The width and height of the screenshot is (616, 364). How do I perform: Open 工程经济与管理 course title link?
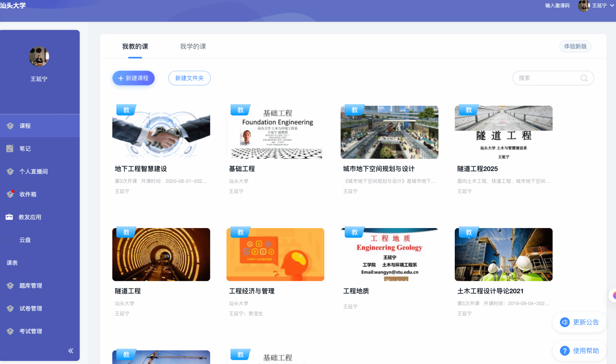coord(251,291)
